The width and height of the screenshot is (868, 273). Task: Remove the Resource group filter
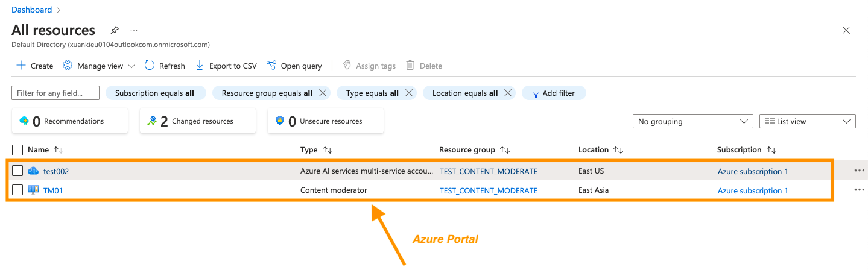(x=323, y=93)
